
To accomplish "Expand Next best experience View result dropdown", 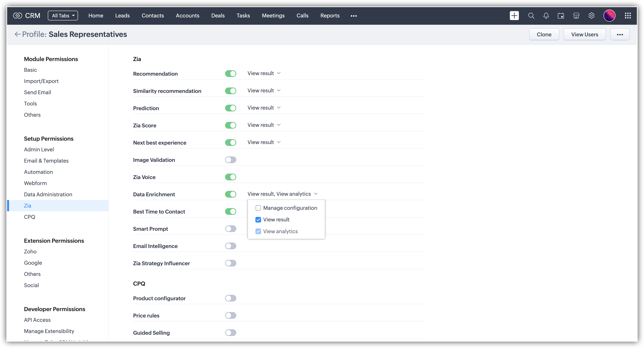I will click(x=264, y=142).
